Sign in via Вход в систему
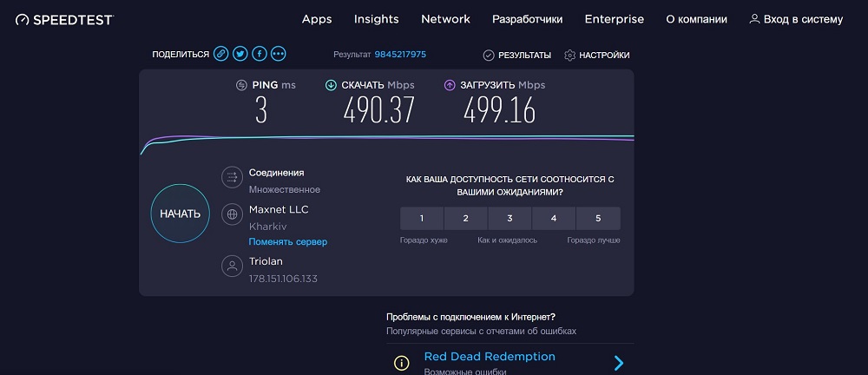The width and height of the screenshot is (868, 375). pos(796,19)
